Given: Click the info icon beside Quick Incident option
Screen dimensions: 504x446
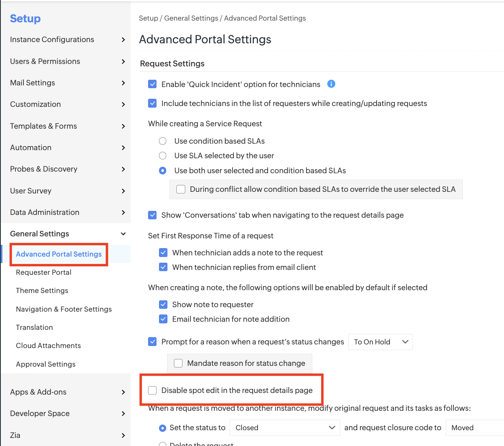Looking at the screenshot, I should pos(331,84).
